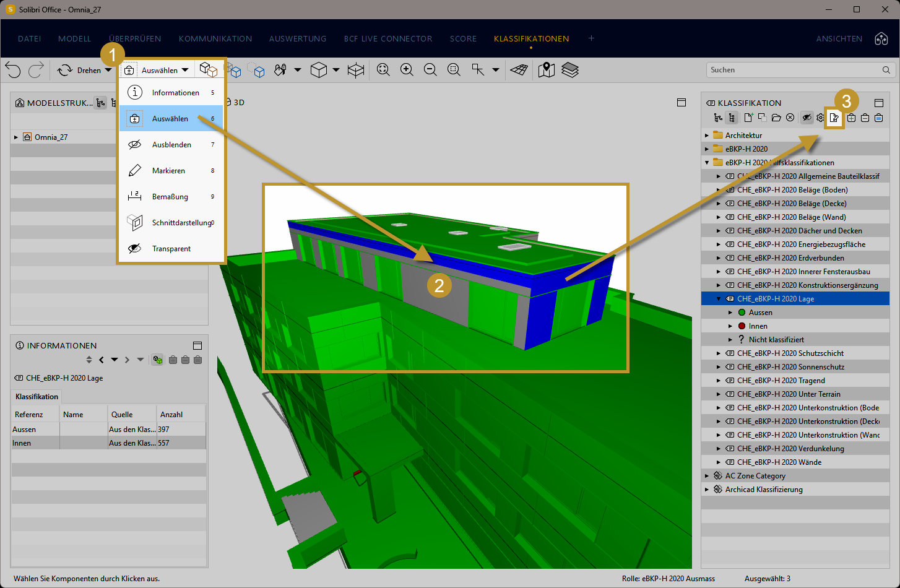Viewport: 900px width, 588px height.
Task: Click the back chevron in Informationen panel
Action: [102, 360]
